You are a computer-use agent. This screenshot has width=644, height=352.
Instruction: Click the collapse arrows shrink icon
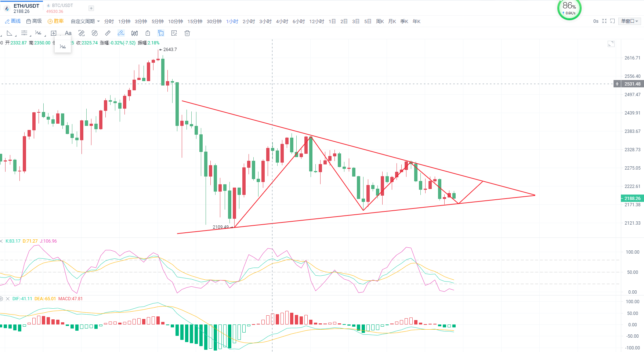coord(604,21)
